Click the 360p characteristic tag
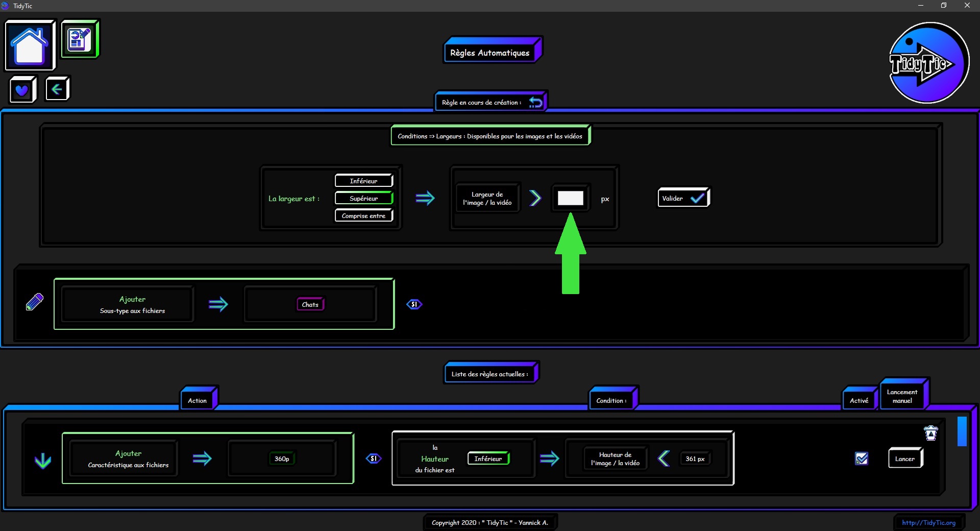Viewport: 980px width, 531px height. 282,458
